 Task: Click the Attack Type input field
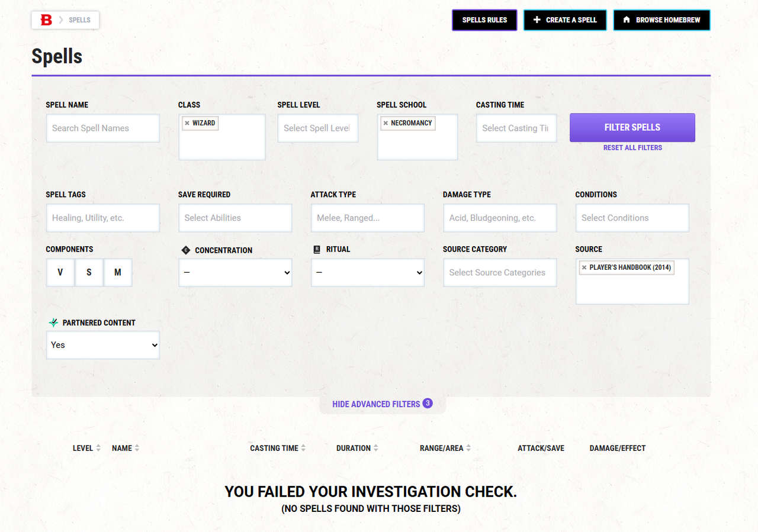(368, 218)
